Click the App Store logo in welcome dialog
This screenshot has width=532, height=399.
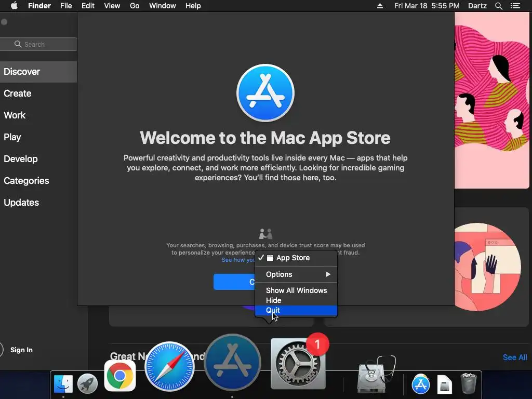[x=265, y=93]
